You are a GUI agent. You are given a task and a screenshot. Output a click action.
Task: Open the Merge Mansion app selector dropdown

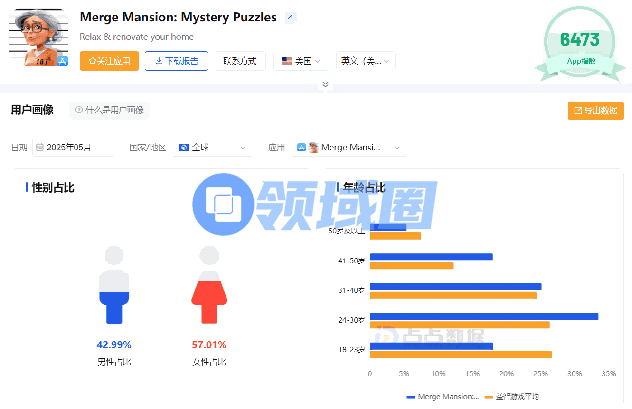pos(350,148)
